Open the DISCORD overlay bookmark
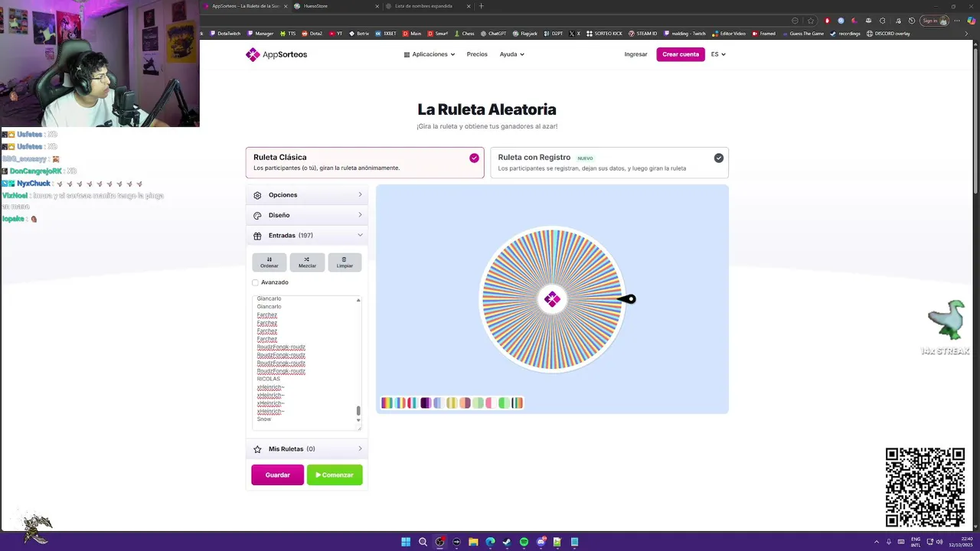The width and height of the screenshot is (980, 551). [888, 34]
